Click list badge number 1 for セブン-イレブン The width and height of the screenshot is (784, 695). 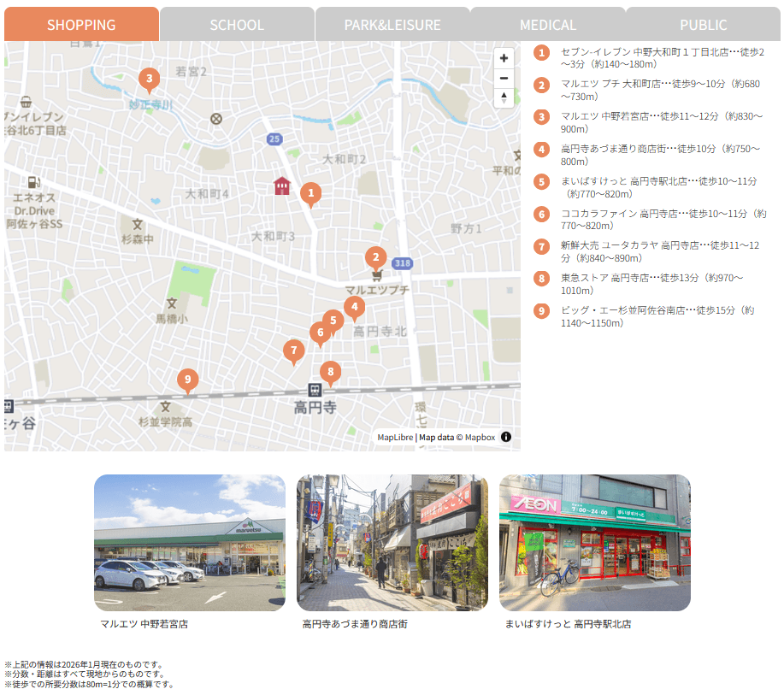(541, 52)
